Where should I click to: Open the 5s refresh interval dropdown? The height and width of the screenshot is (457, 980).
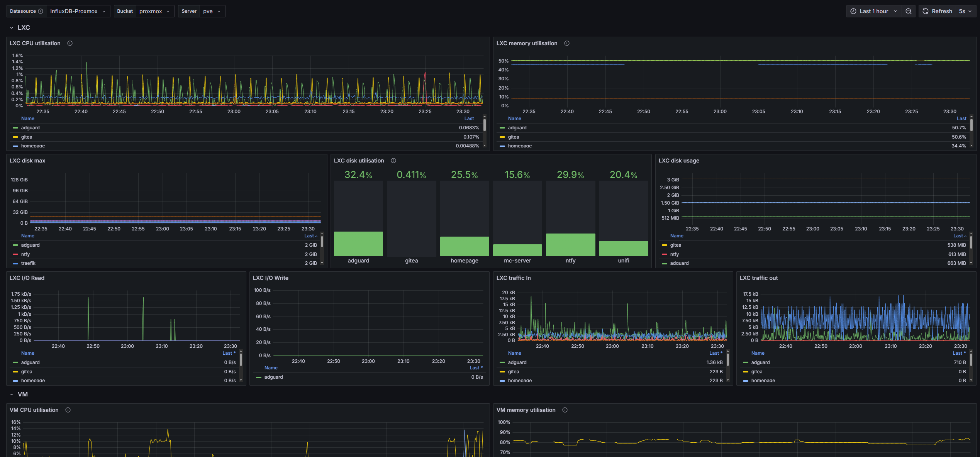tap(965, 11)
